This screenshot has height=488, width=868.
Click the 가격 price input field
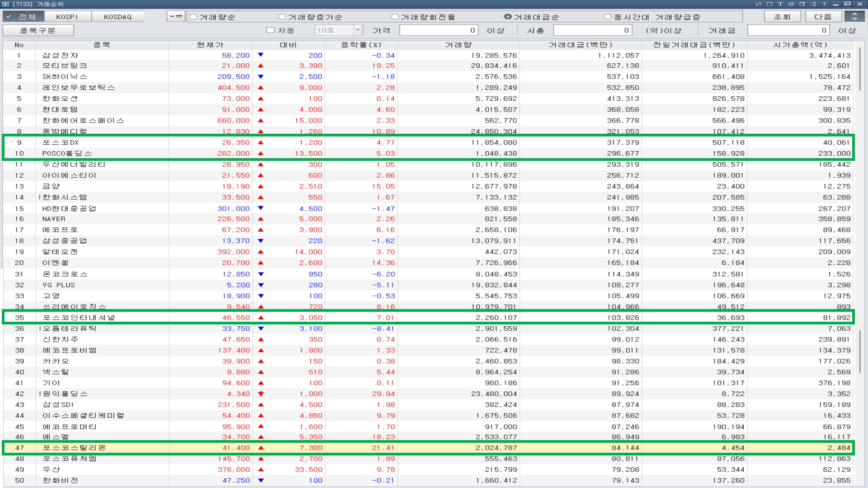pos(438,30)
